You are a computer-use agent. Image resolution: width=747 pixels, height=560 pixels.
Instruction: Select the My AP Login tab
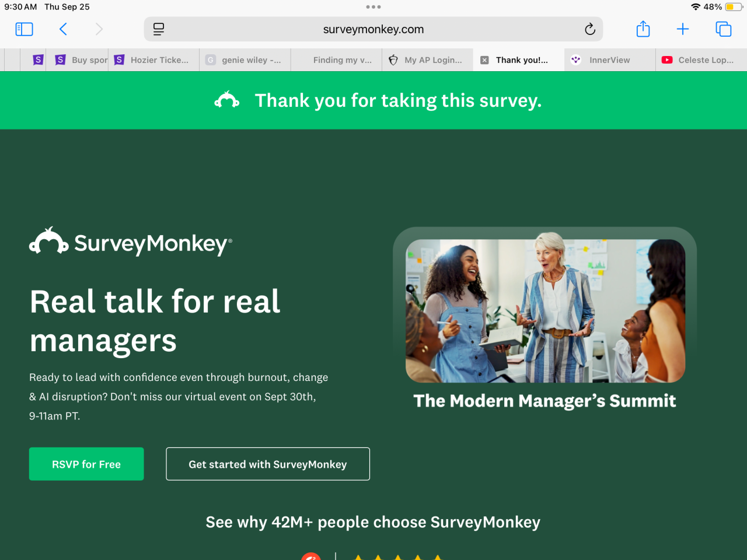pyautogui.click(x=428, y=60)
